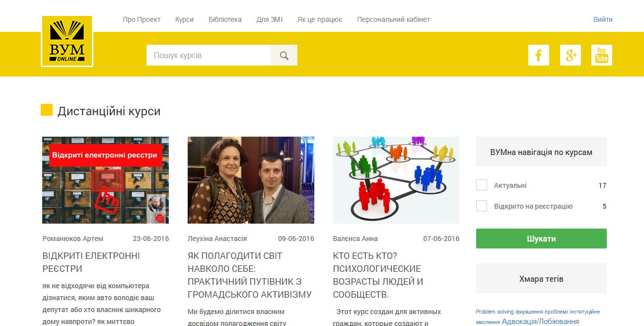The width and height of the screenshot is (644, 326).
Task: Open the Для ЗМІ menu item
Action: tap(270, 19)
